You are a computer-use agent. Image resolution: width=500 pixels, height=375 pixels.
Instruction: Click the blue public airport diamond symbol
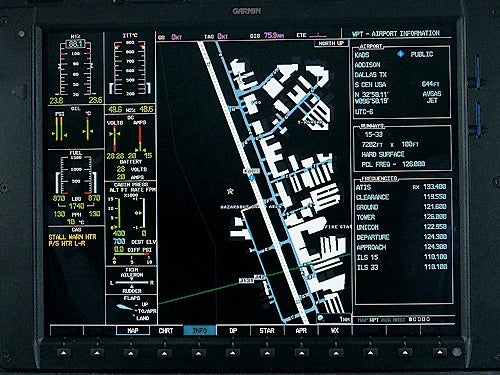(401, 54)
